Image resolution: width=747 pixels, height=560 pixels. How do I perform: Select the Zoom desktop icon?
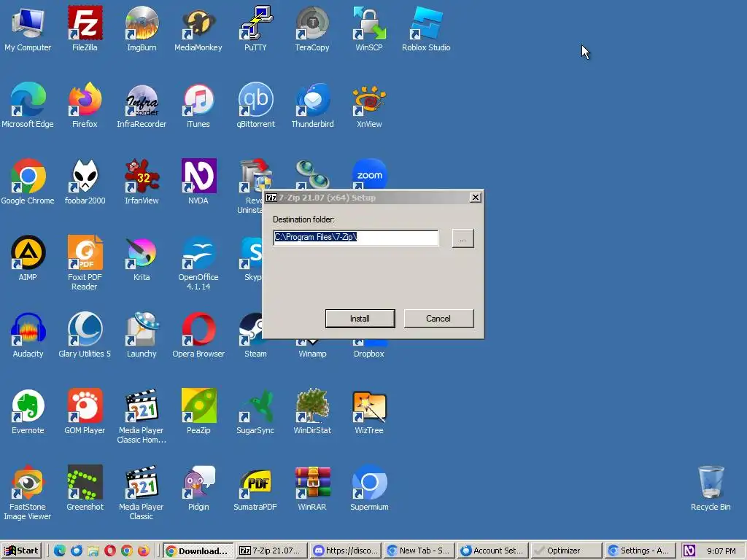click(x=369, y=174)
